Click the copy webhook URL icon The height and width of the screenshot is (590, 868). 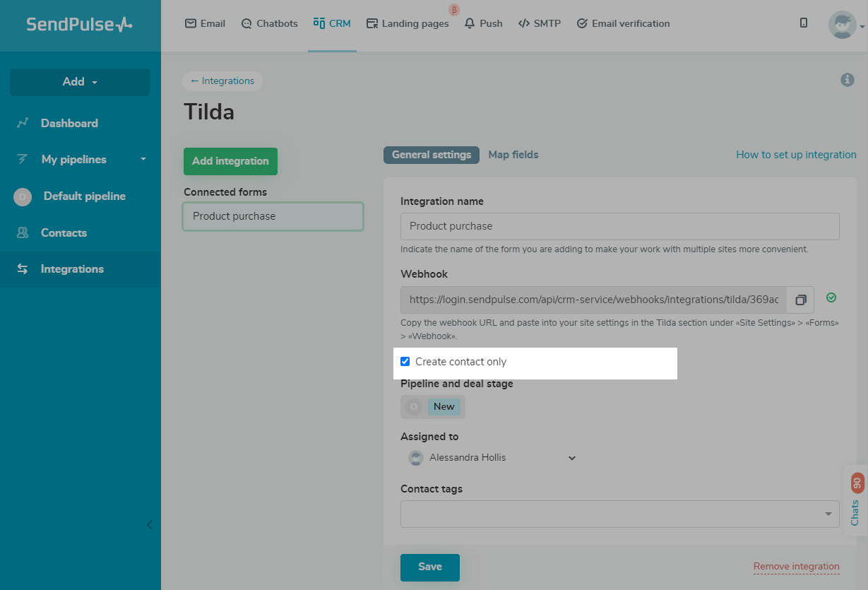(x=800, y=300)
